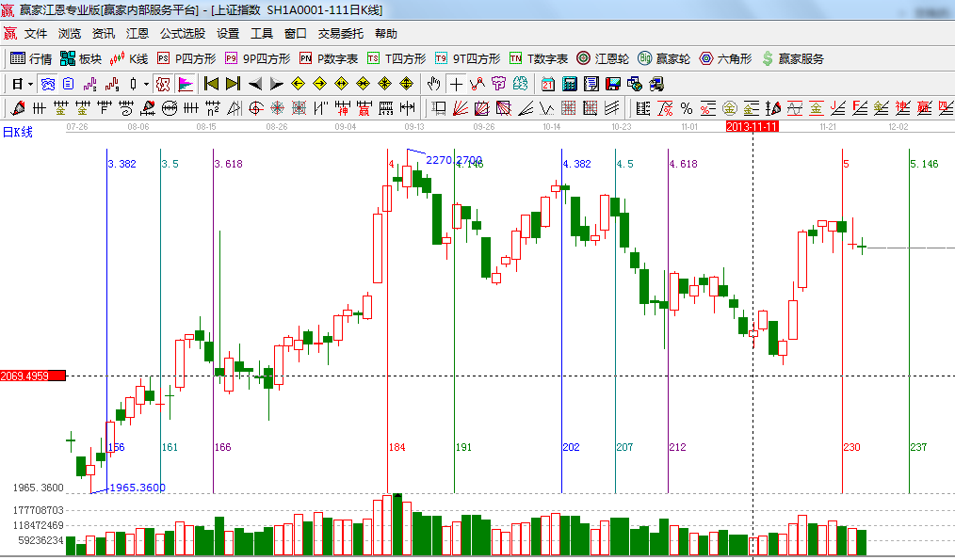Click the red 2013-11-11 date marker

click(x=752, y=125)
